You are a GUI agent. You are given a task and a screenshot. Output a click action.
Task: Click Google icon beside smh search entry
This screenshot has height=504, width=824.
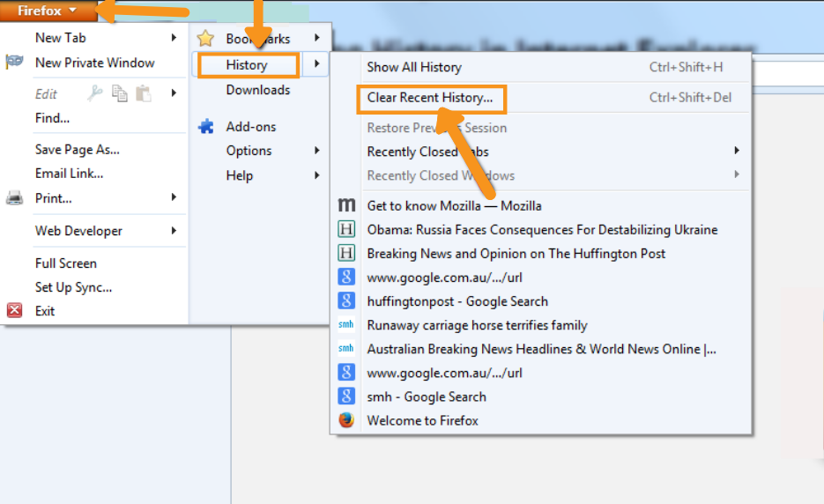click(346, 396)
